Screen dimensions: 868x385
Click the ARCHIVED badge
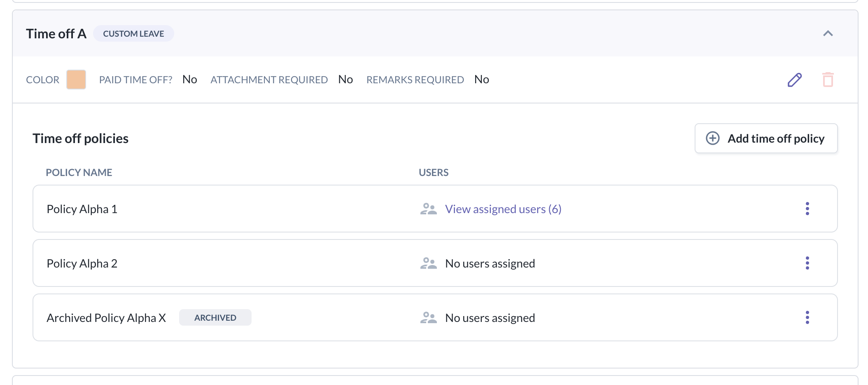tap(215, 318)
